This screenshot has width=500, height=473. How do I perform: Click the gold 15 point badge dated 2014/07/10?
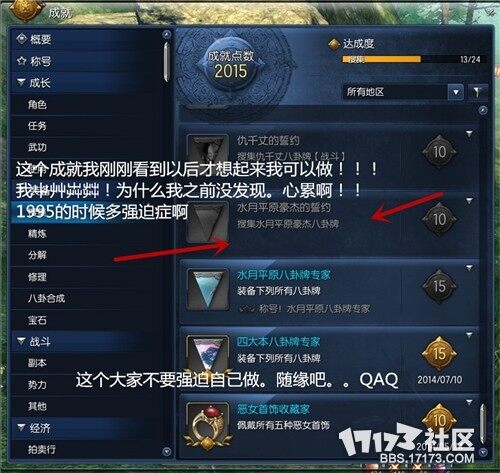(439, 354)
